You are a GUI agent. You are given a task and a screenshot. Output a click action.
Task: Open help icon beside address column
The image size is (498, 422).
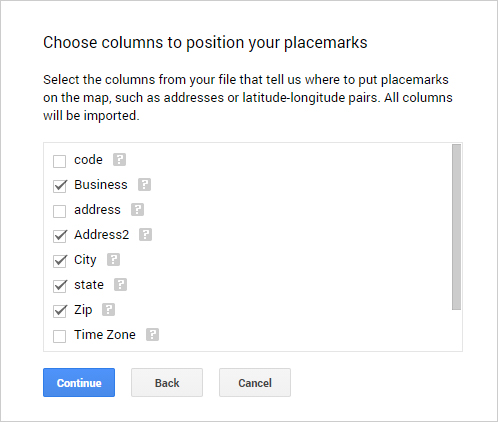coord(137,210)
